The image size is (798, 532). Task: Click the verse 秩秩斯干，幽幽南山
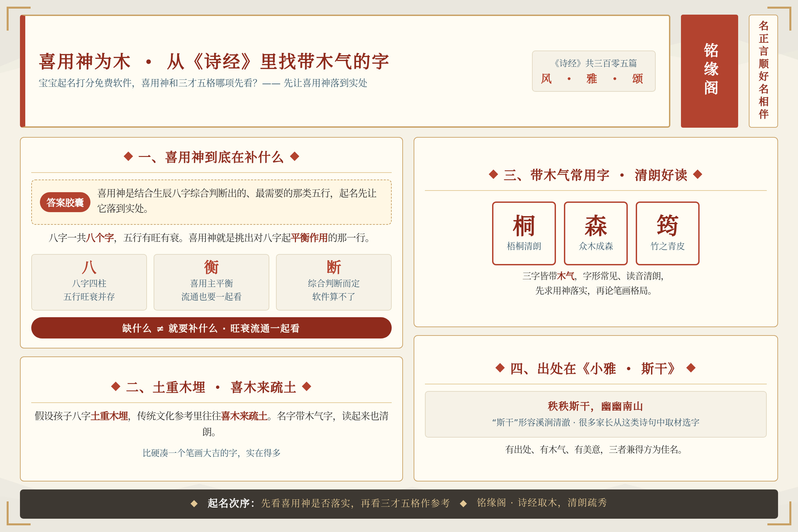tap(596, 406)
